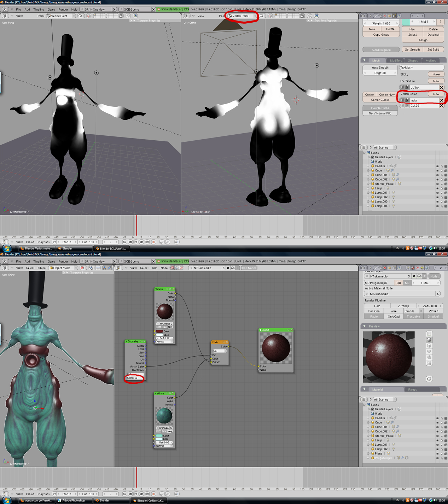Click Set Smooth button
Viewport: 448px width, 504px height.
[x=412, y=49]
